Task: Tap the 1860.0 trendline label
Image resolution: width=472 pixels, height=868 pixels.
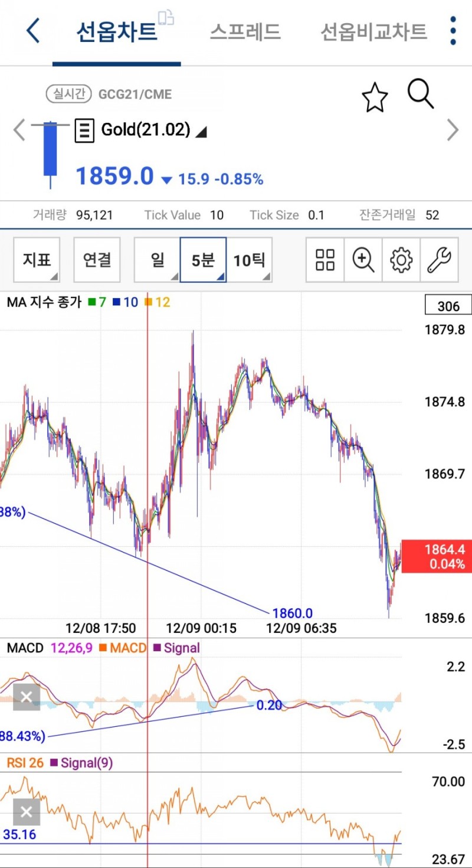Action: pos(292,614)
